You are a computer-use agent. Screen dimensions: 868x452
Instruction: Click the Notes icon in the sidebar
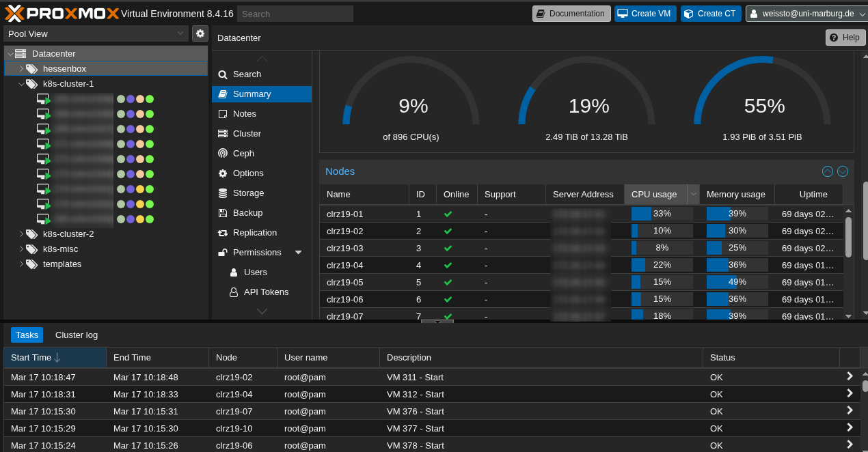[223, 114]
